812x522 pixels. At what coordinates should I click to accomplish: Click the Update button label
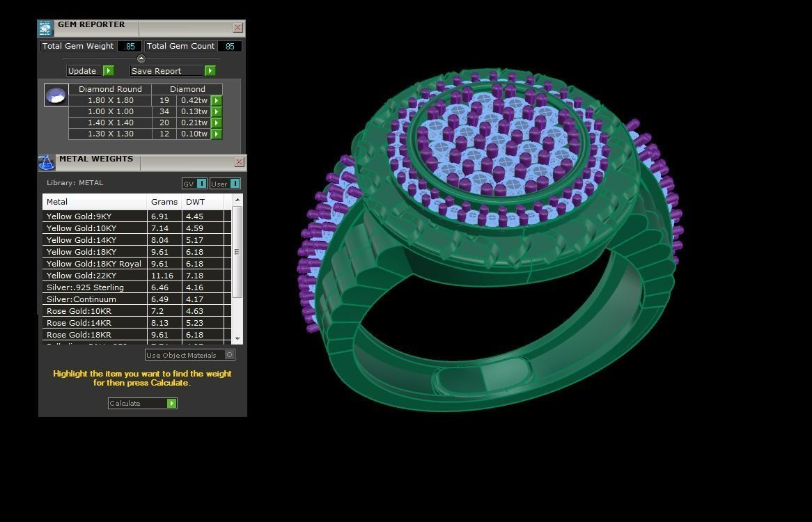(81, 71)
